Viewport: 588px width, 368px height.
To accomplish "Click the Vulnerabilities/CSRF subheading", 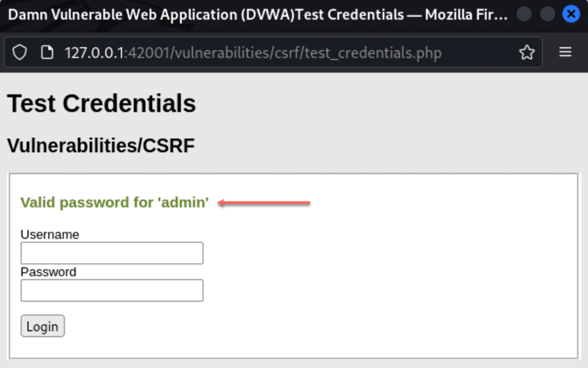I will click(x=101, y=146).
